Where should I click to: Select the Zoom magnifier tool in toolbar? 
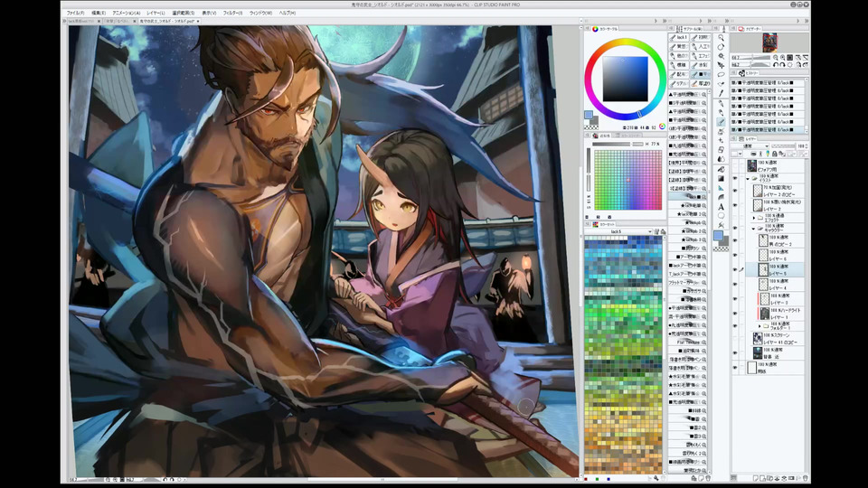point(721,38)
